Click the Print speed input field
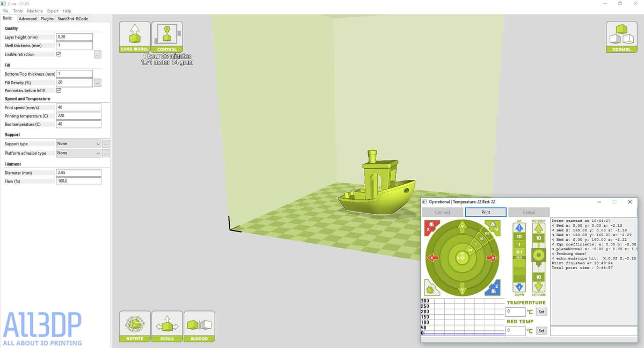The height and width of the screenshot is (348, 644). point(78,107)
